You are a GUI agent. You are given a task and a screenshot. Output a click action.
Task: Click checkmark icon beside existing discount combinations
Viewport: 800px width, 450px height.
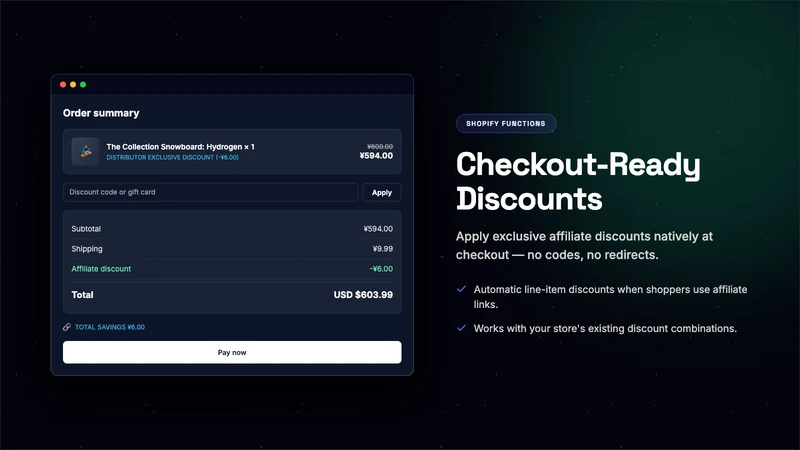pos(461,328)
